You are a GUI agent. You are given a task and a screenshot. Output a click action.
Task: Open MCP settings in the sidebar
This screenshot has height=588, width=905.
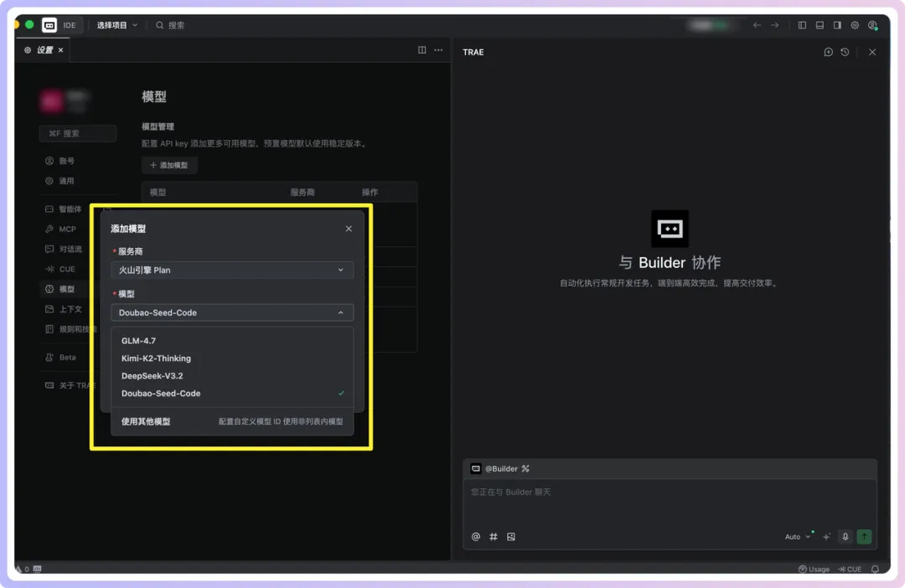click(67, 229)
